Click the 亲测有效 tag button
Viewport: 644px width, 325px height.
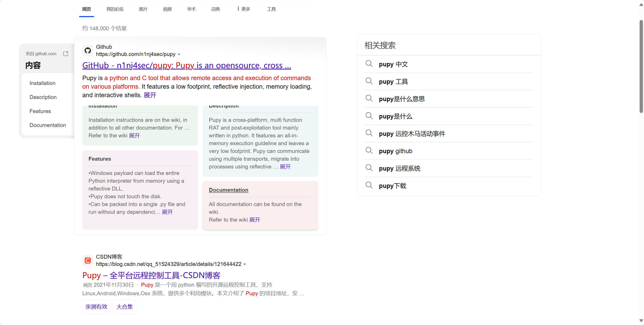tap(96, 307)
